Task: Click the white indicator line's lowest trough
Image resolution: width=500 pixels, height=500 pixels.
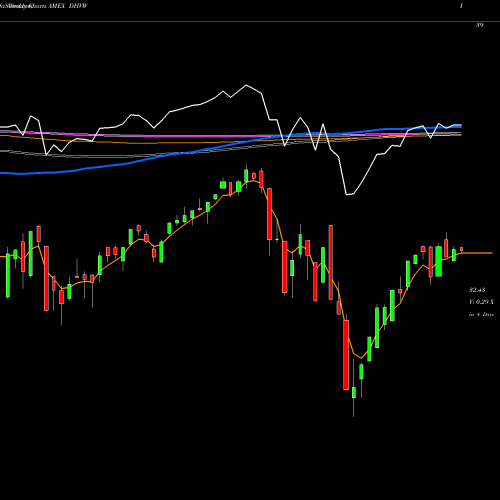Action: point(347,194)
